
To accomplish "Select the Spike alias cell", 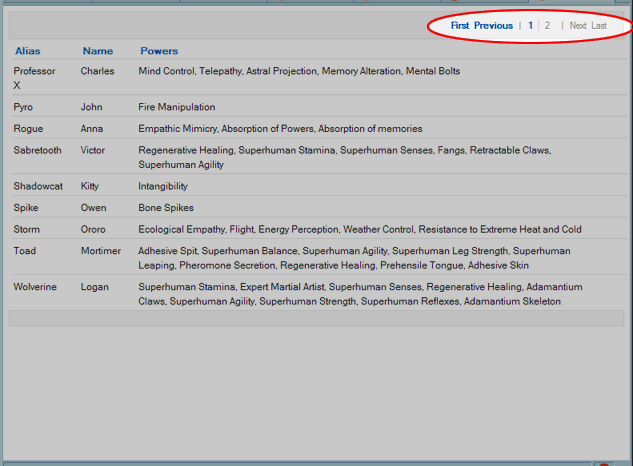I will click(26, 208).
